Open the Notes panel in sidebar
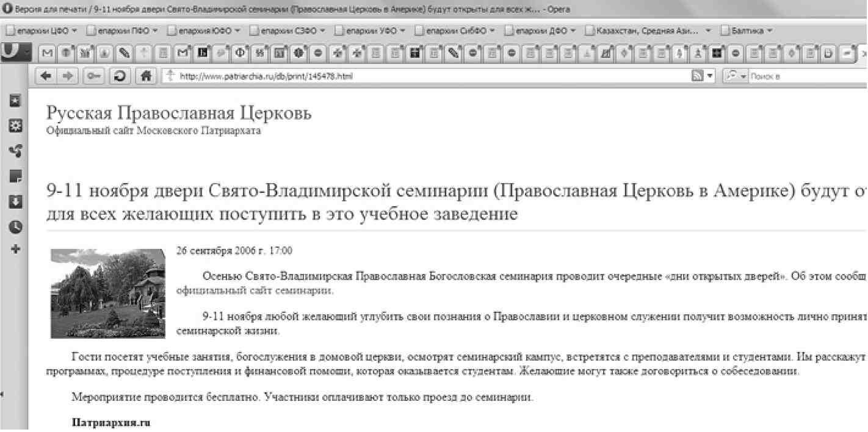Viewport: 868px width, 432px height. tap(16, 176)
